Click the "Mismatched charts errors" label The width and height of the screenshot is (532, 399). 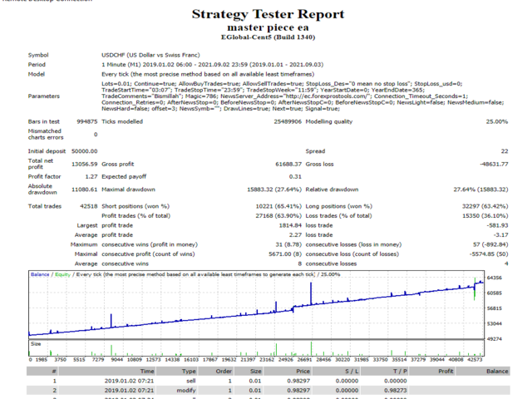(46, 134)
